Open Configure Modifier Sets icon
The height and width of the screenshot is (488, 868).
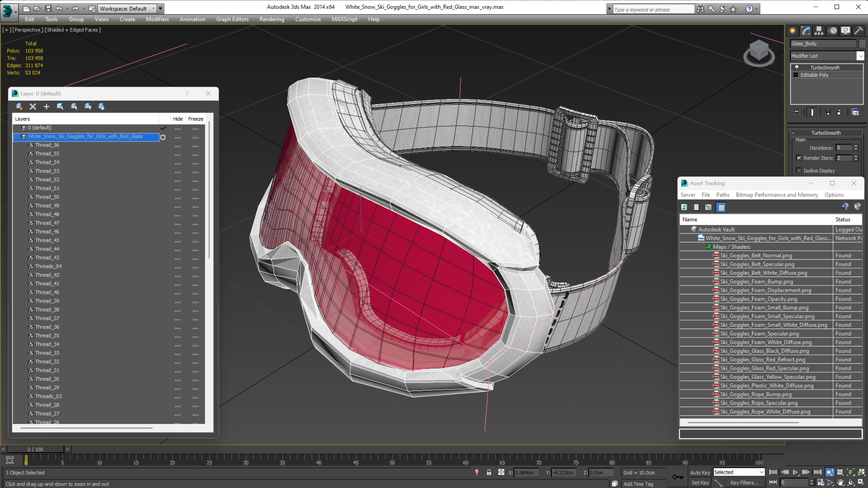point(855,112)
